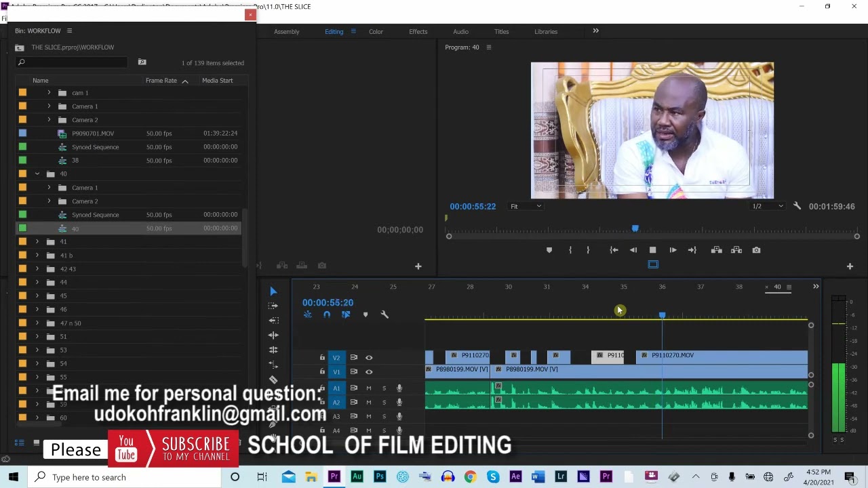This screenshot has height=488, width=868.
Task: Select P9090701.MOV clip in bin
Action: tap(93, 134)
